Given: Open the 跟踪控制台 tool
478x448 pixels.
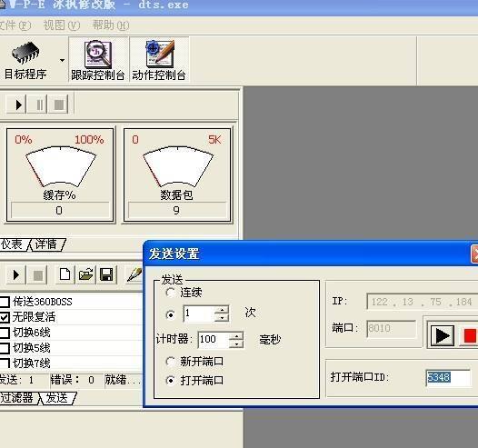Looking at the screenshot, I should tap(98, 60).
